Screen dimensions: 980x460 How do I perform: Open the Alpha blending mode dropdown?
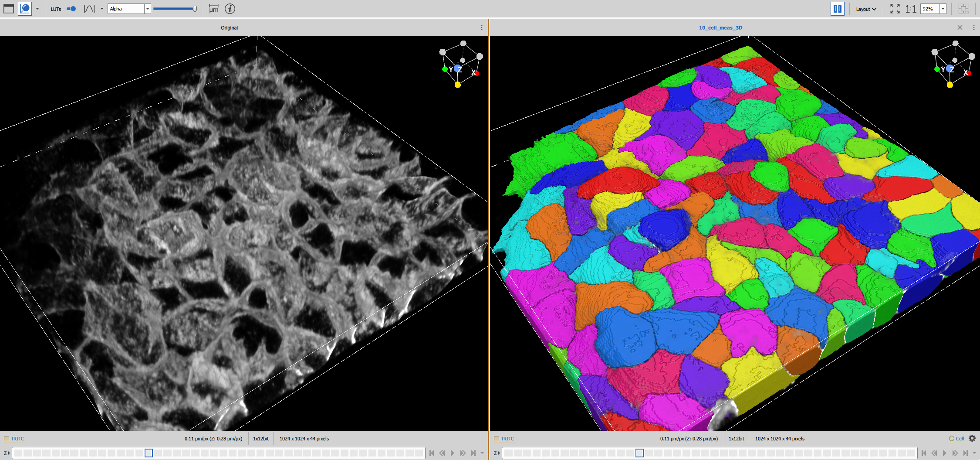(x=147, y=9)
